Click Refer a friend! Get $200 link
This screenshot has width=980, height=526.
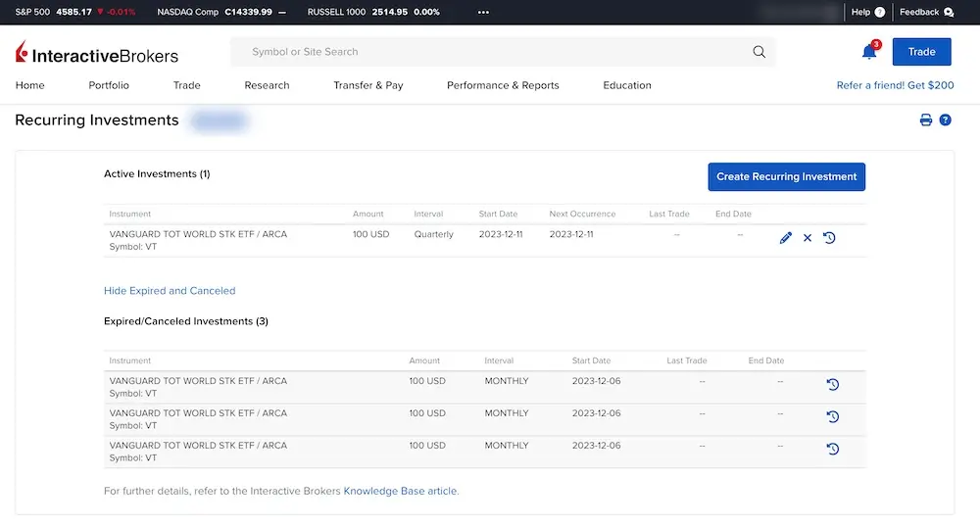click(895, 85)
